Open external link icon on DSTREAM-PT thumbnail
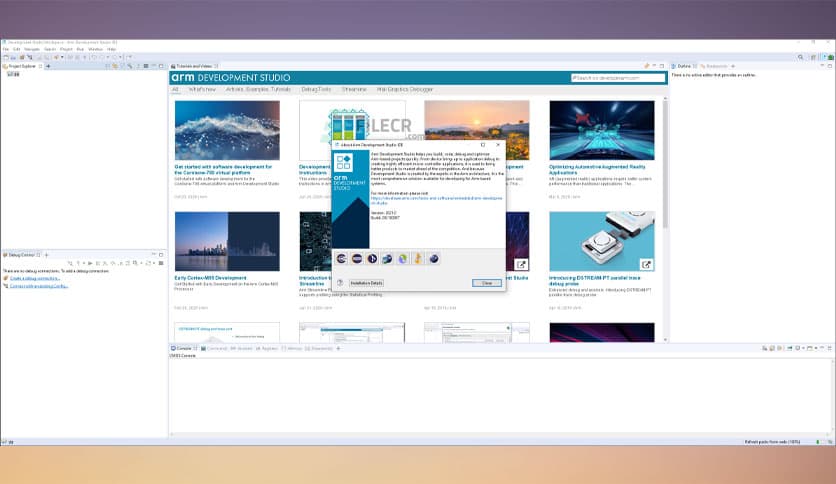836x484 pixels. 646,264
